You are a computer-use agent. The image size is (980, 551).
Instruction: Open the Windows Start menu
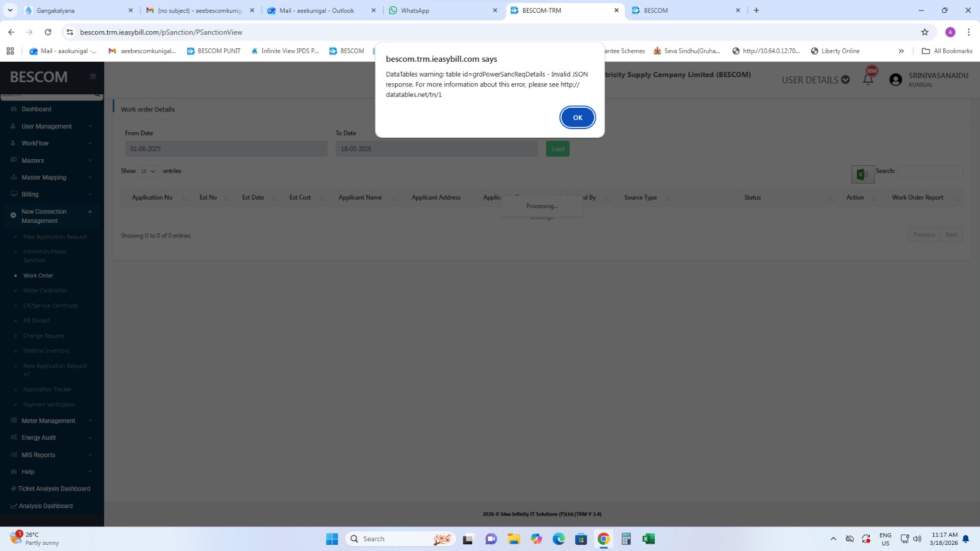[x=332, y=539]
